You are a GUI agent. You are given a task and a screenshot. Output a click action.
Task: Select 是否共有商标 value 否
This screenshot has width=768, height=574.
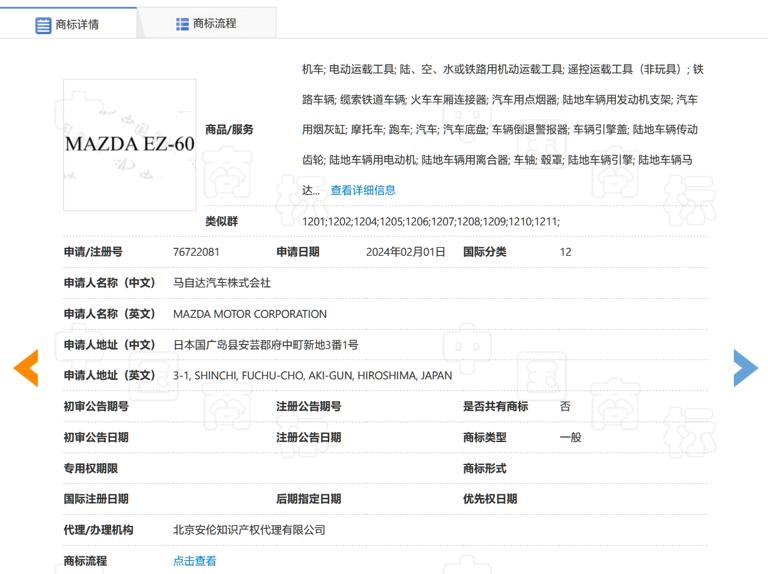tap(565, 407)
